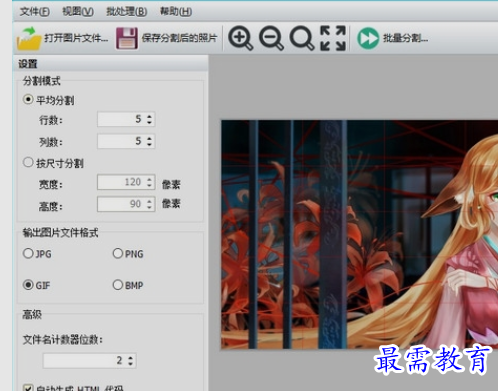This screenshot has width=498, height=391.
Task: Click the save floppy disk icon
Action: point(127,38)
